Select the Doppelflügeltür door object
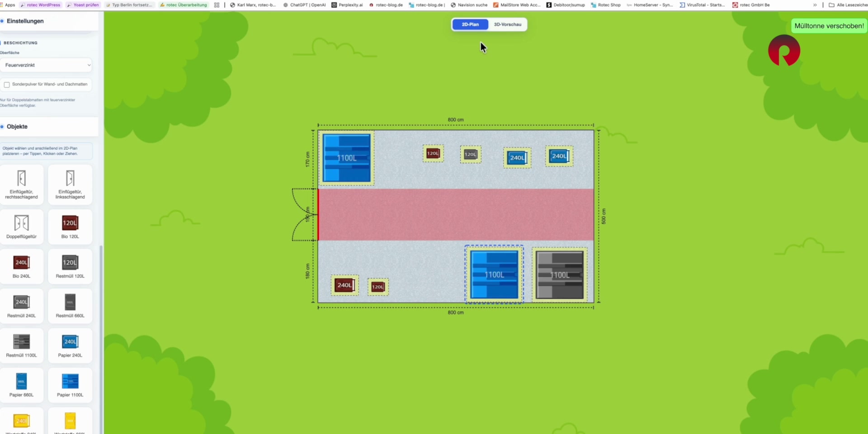Screen dimensions: 868x434 pyautogui.click(x=21, y=226)
